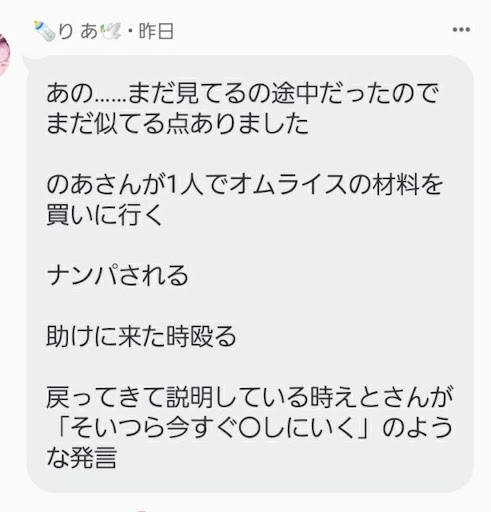
Task: Click the text 助けに来た時殴る
Action: (141, 336)
